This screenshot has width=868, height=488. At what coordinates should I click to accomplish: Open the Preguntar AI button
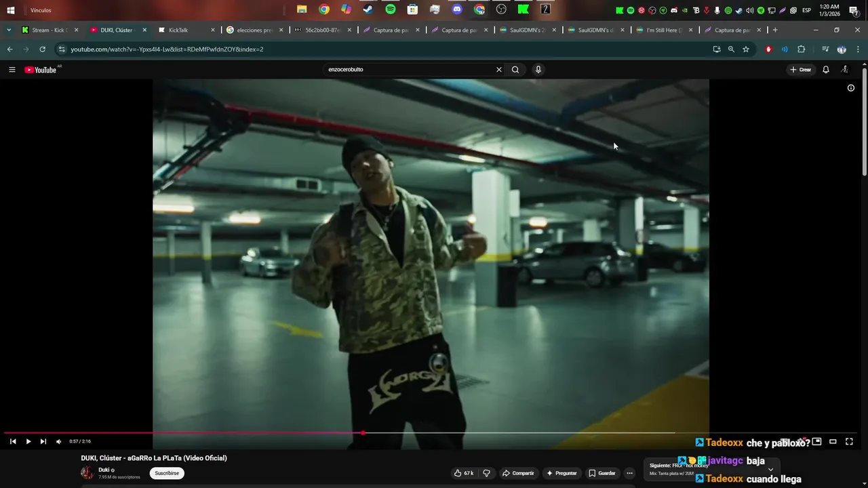click(561, 473)
